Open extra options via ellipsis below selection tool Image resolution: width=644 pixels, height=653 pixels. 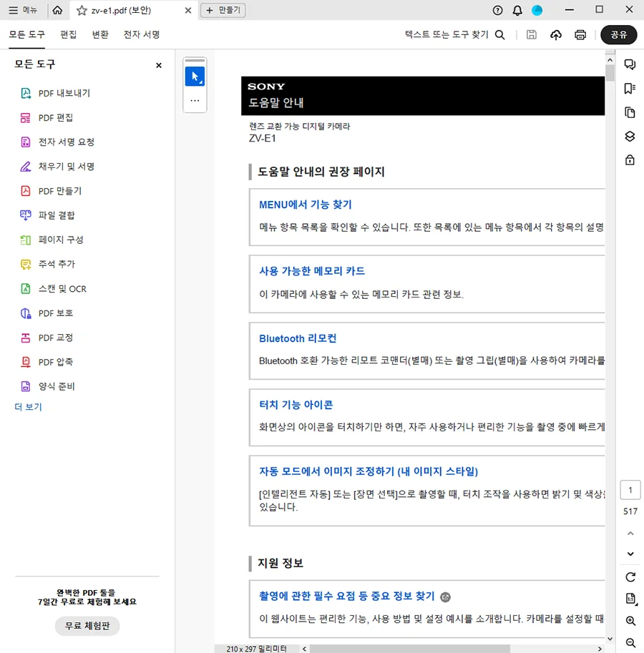pos(195,101)
